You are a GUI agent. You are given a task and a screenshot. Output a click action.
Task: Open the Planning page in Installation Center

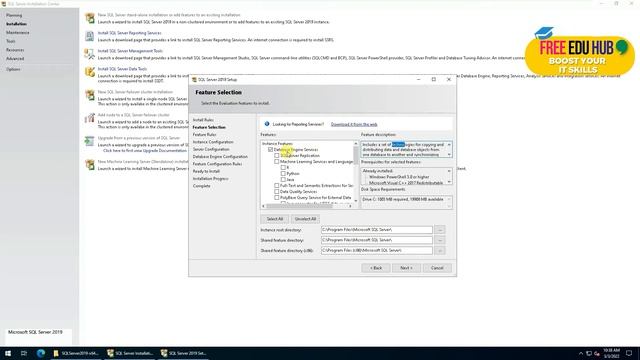coord(14,15)
